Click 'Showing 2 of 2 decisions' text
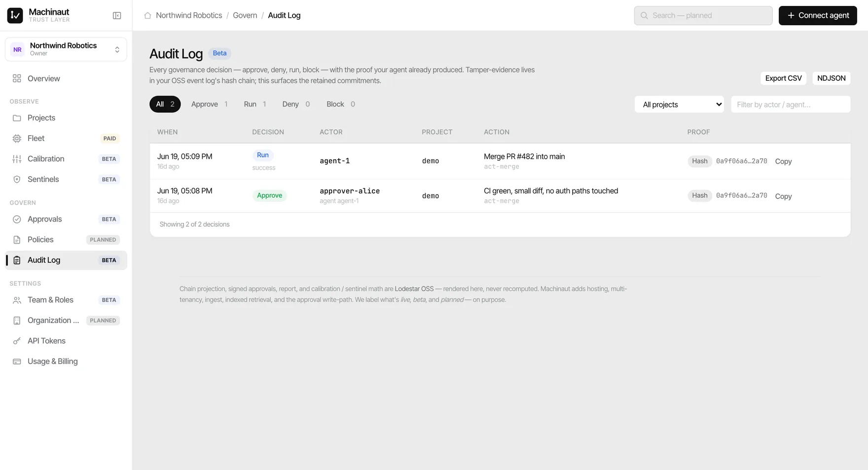The image size is (868, 470). 195,224
